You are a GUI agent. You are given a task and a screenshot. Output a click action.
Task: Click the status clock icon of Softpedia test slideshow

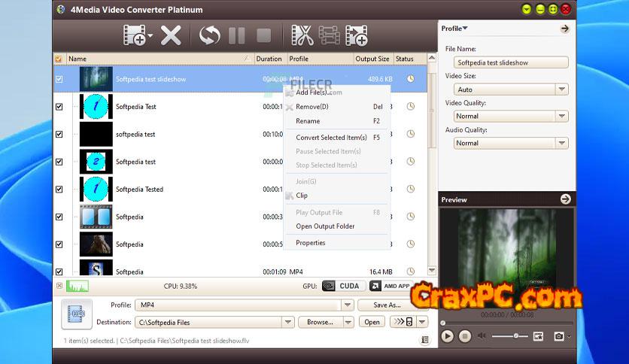[x=410, y=79]
